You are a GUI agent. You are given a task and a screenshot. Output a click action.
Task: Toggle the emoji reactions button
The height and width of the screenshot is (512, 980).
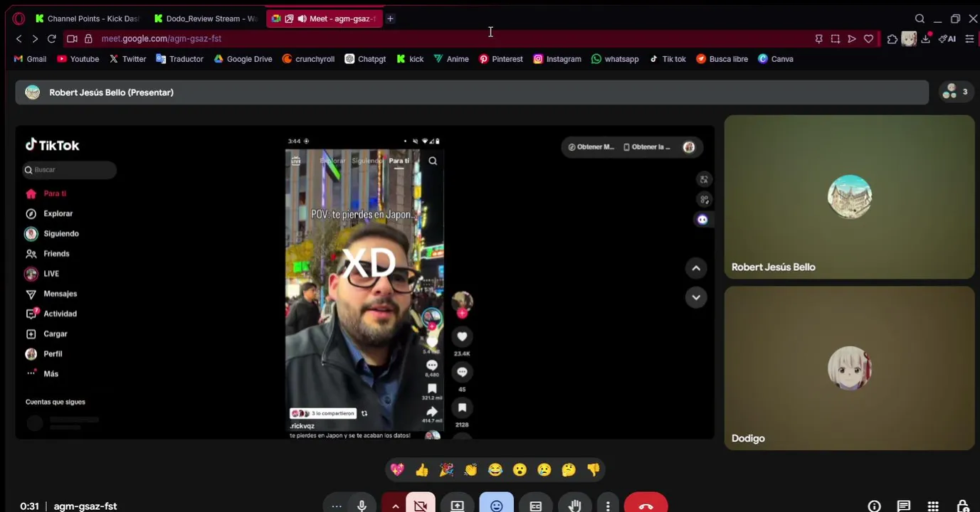point(496,506)
